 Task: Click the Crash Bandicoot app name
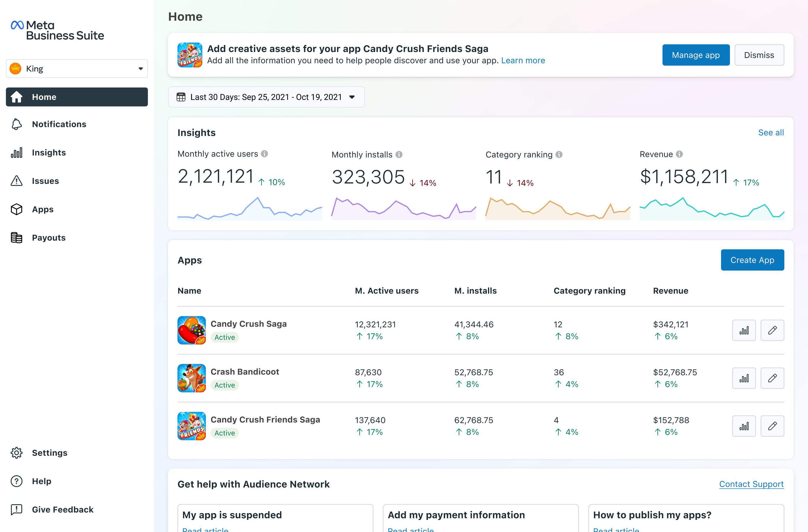(x=245, y=372)
